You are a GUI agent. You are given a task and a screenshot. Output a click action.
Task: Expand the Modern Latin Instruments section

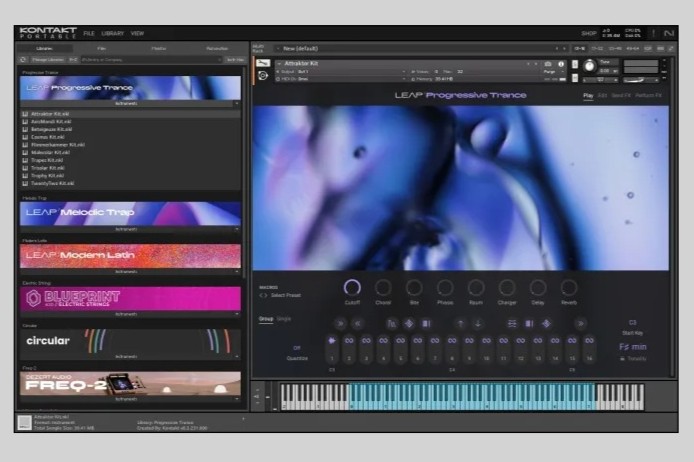tap(237, 272)
